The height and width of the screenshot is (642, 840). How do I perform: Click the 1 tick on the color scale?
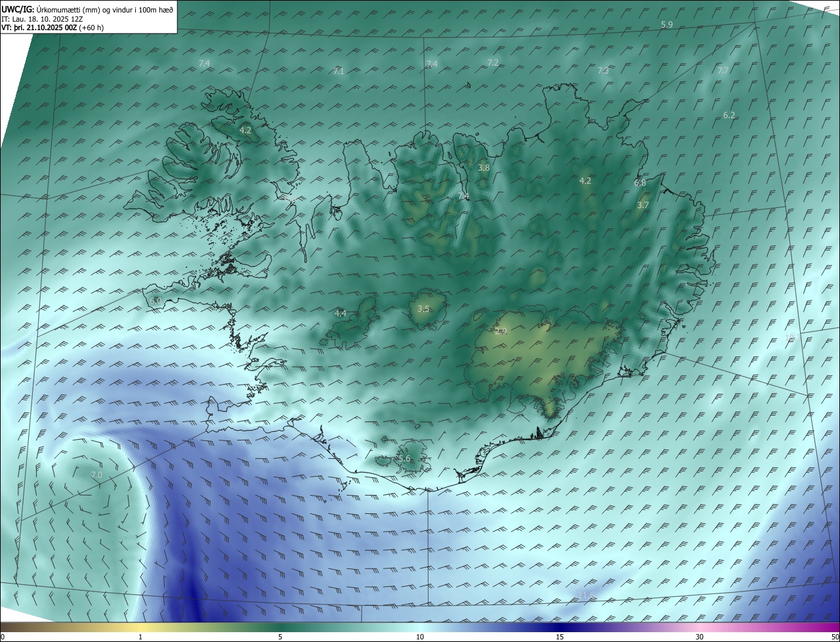pyautogui.click(x=140, y=637)
